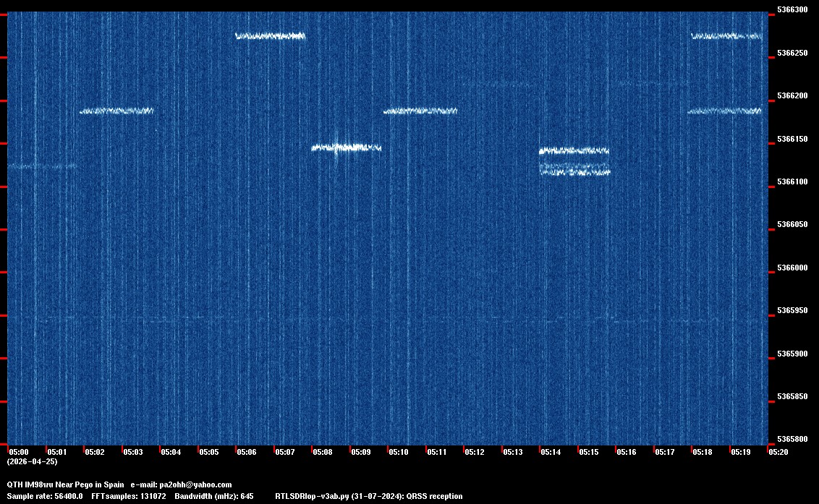The image size is (819, 504).
Task: Click the 5366150 frequency label
Action: click(x=792, y=139)
